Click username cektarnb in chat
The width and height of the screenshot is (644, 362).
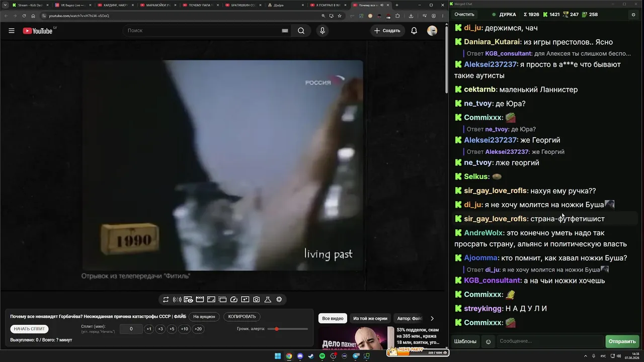click(480, 90)
